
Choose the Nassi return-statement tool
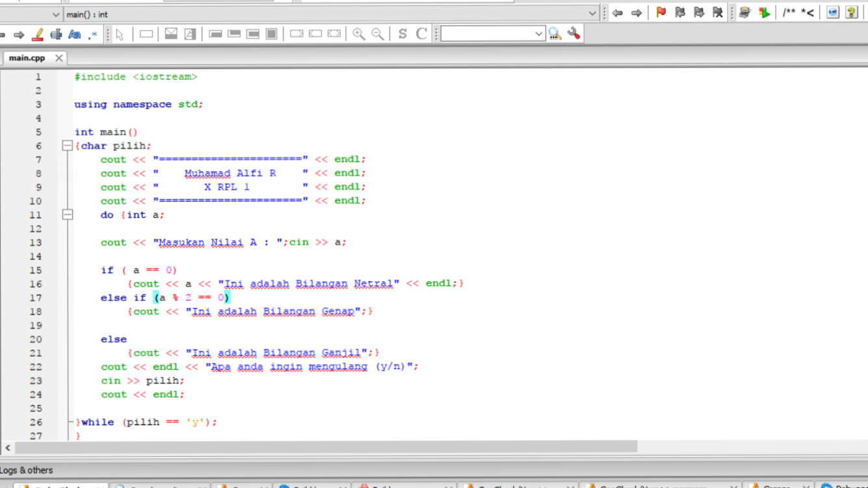click(x=334, y=34)
